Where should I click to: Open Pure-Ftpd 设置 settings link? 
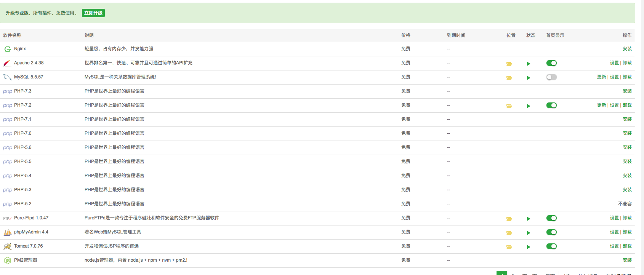click(614, 218)
